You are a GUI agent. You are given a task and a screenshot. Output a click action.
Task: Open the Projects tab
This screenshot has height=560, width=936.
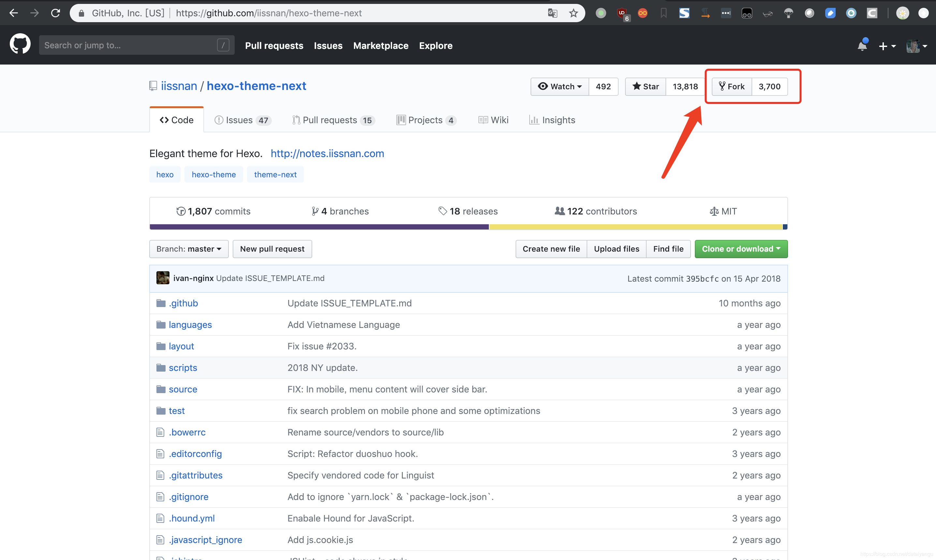pos(427,120)
